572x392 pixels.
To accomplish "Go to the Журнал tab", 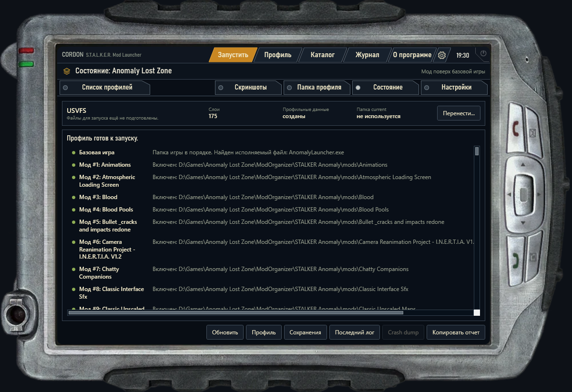I will (368, 55).
